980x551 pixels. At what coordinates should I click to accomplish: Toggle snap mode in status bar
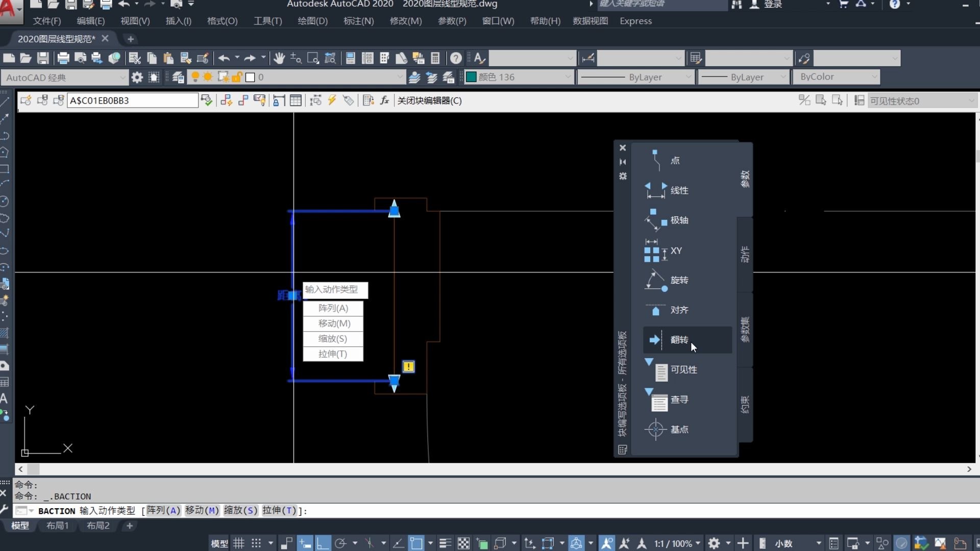(x=256, y=544)
